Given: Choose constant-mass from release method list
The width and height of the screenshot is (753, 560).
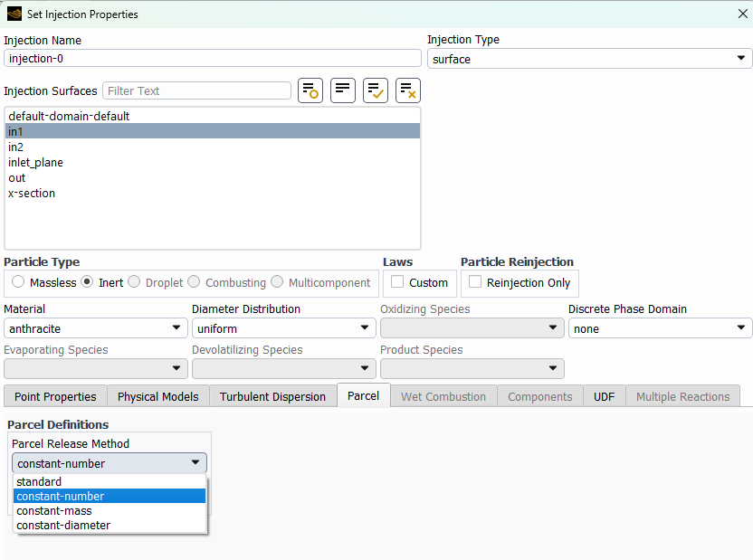Looking at the screenshot, I should coord(53,511).
